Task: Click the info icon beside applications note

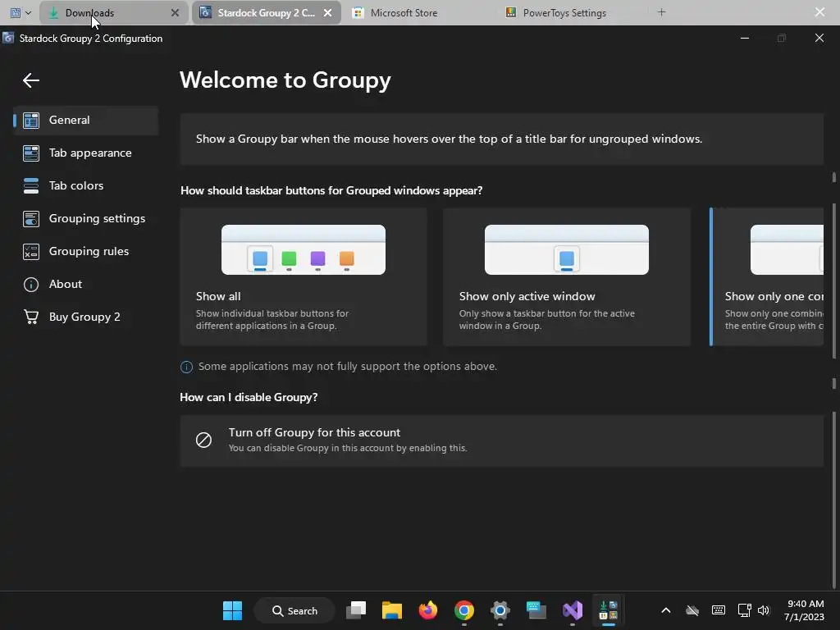Action: [186, 367]
